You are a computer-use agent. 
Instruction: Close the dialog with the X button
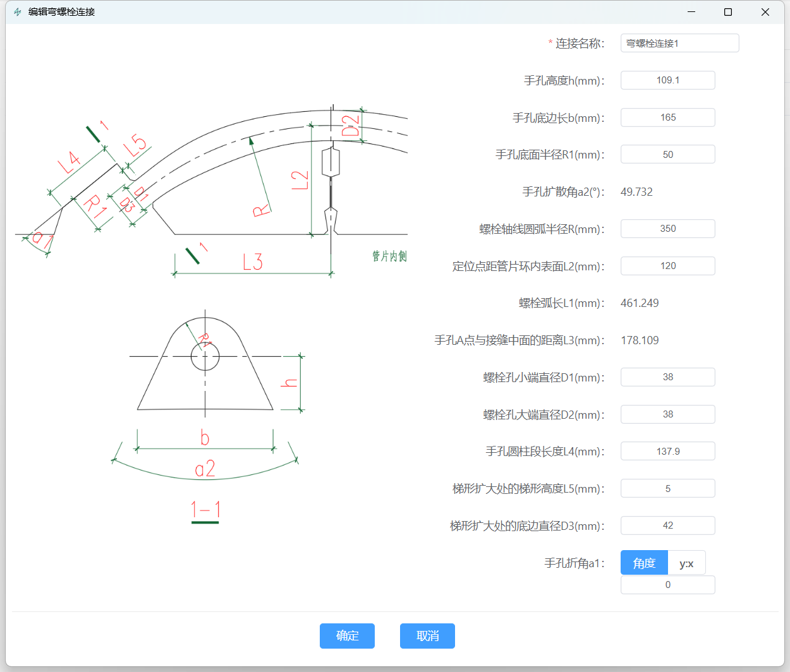pos(765,12)
